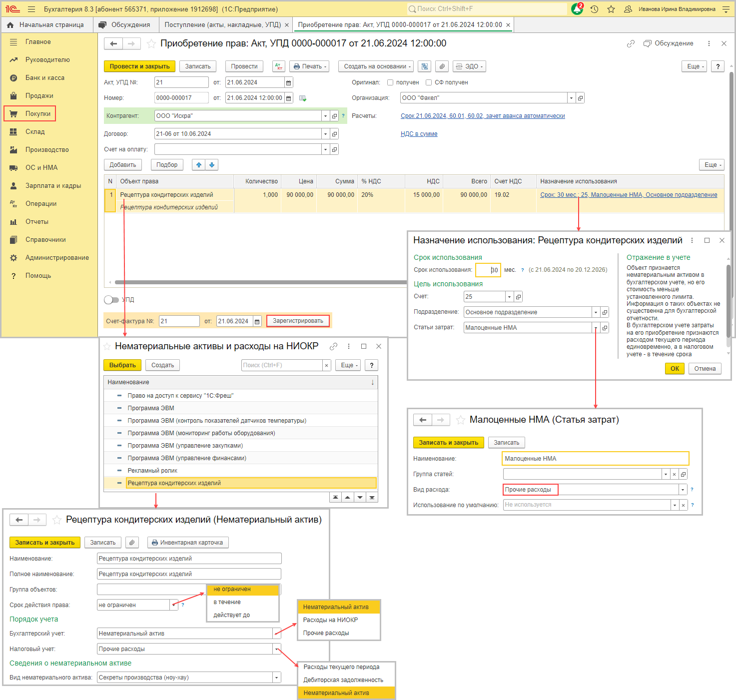
Task: Open the Покупки section in the sidebar
Action: click(30, 113)
